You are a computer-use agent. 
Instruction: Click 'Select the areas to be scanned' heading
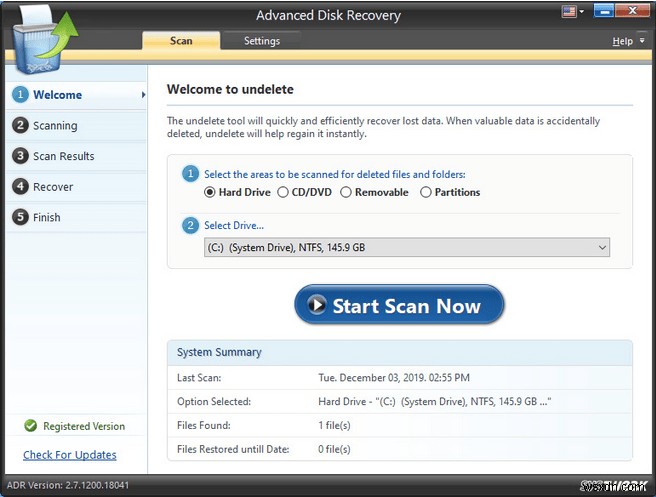(x=335, y=174)
